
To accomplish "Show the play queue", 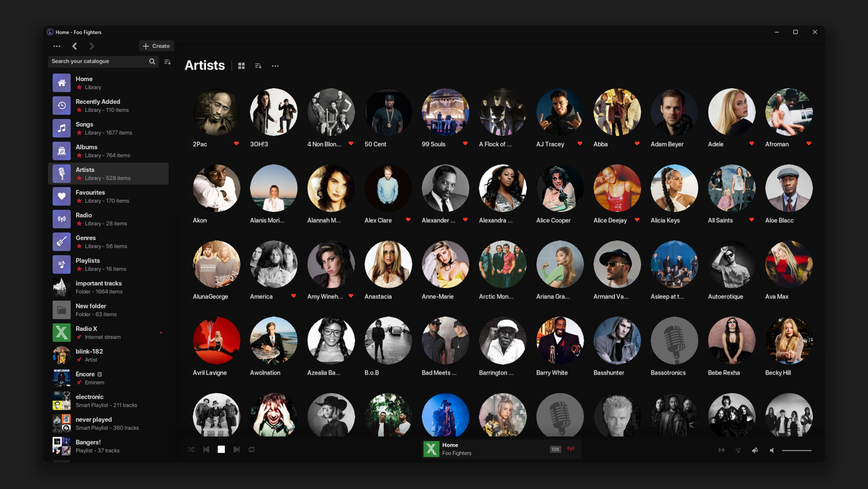I will click(x=738, y=450).
